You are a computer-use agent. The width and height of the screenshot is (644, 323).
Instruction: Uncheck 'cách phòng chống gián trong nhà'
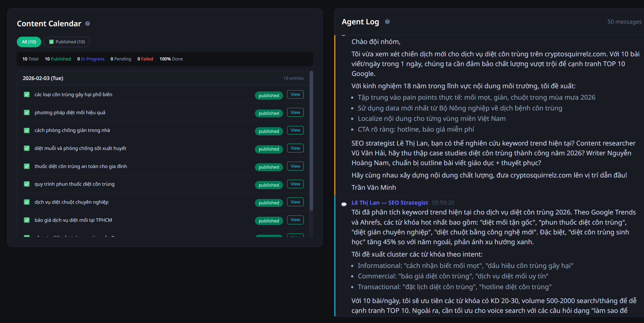[27, 130]
